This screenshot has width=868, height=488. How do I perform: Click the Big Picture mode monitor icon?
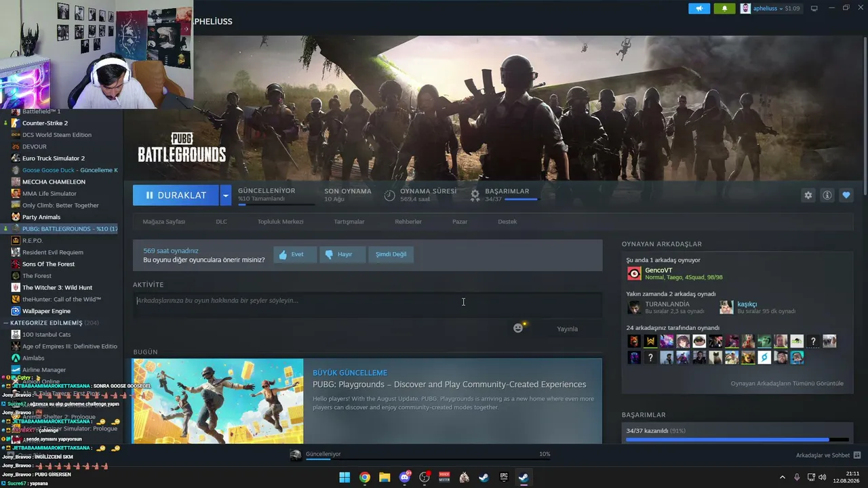click(x=814, y=8)
